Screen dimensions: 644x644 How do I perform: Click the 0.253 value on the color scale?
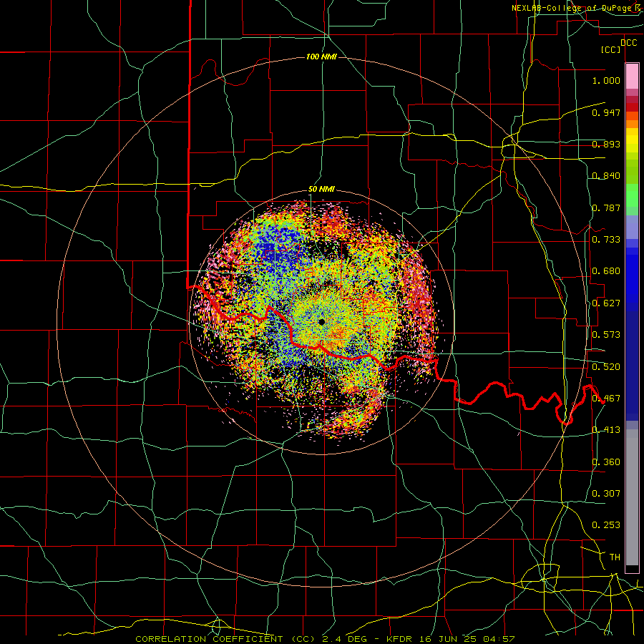(606, 525)
